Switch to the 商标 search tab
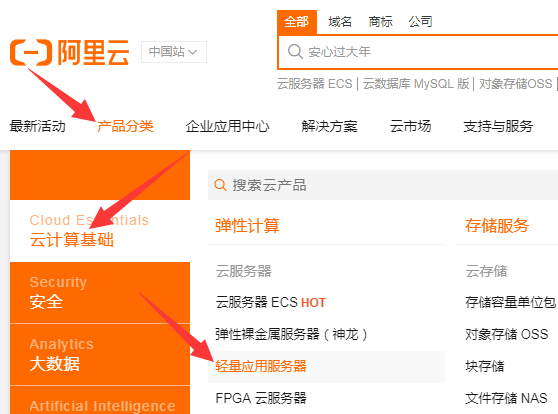This screenshot has width=558, height=414. [380, 22]
